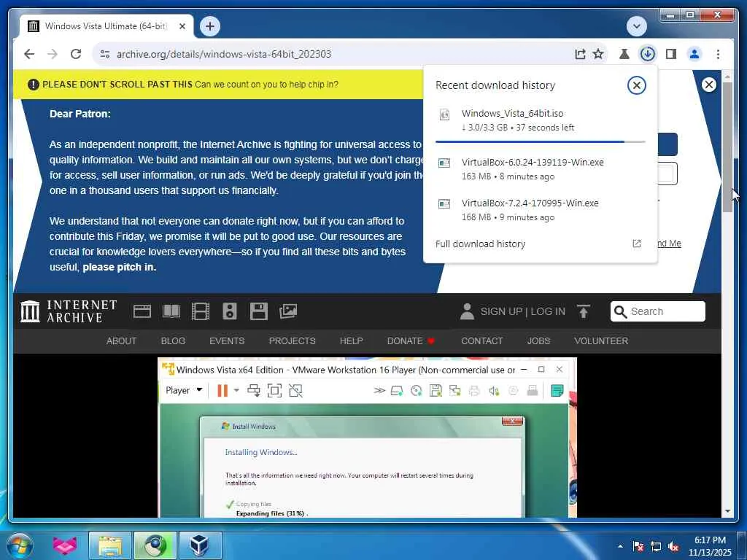Open the Chrome profile avatar
The height and width of the screenshot is (560, 747).
point(694,54)
